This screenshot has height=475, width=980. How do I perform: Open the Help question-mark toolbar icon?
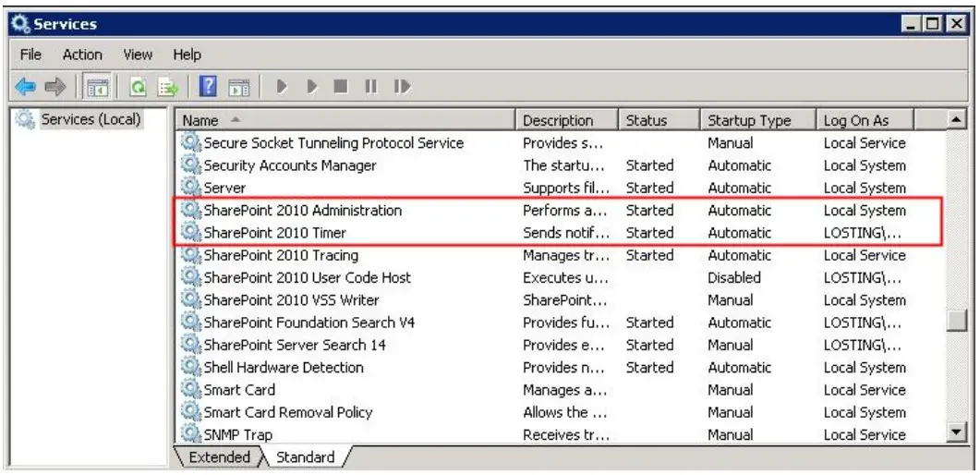click(208, 86)
